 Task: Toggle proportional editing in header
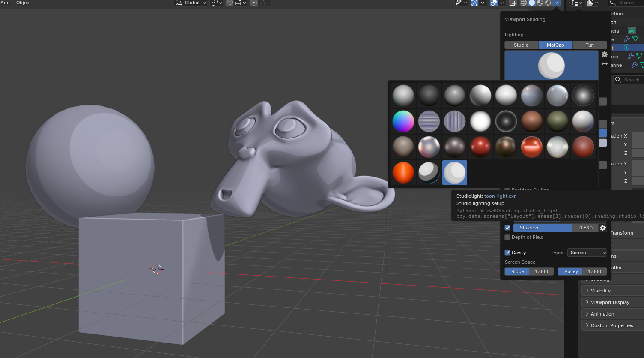(x=254, y=3)
